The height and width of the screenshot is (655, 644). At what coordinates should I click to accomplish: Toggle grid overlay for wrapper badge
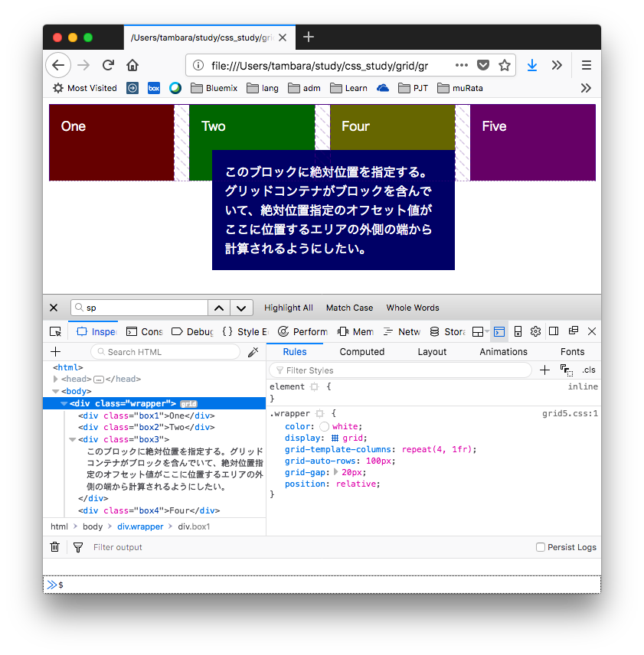[x=188, y=404]
